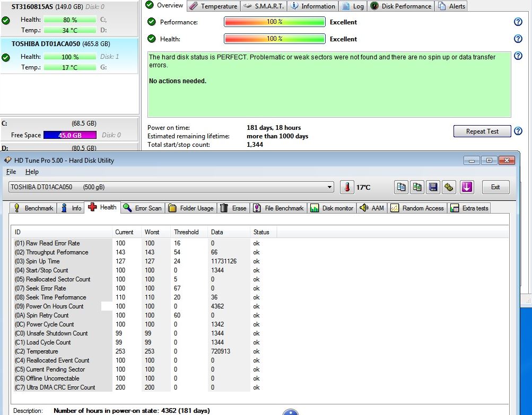Click help icon next to Performance bar
This screenshot has width=532, height=415.
(518, 22)
